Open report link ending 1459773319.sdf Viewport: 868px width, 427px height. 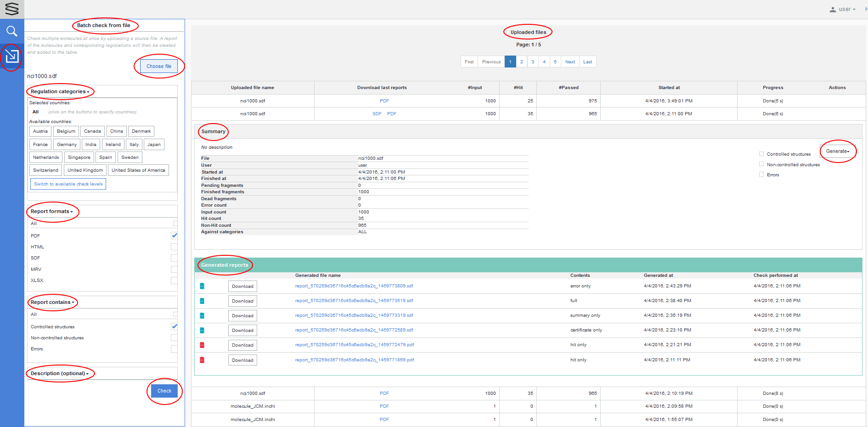click(354, 315)
